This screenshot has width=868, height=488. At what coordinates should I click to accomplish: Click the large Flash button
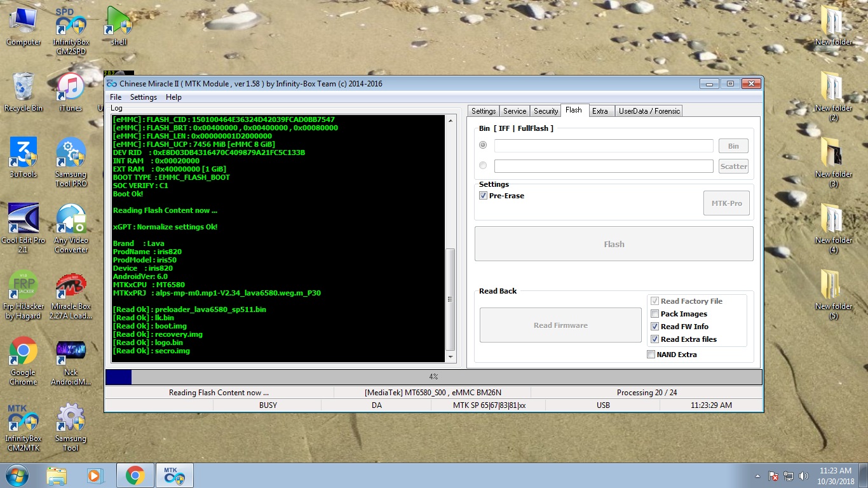(x=614, y=244)
